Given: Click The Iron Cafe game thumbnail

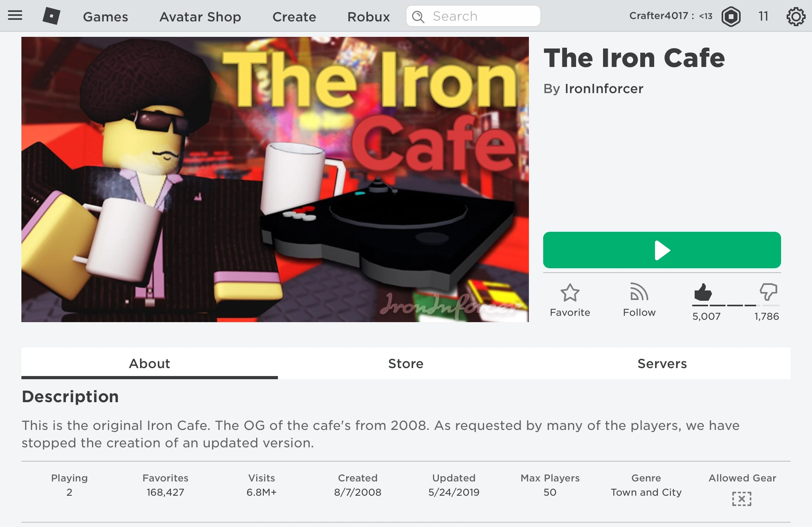Looking at the screenshot, I should point(275,179).
